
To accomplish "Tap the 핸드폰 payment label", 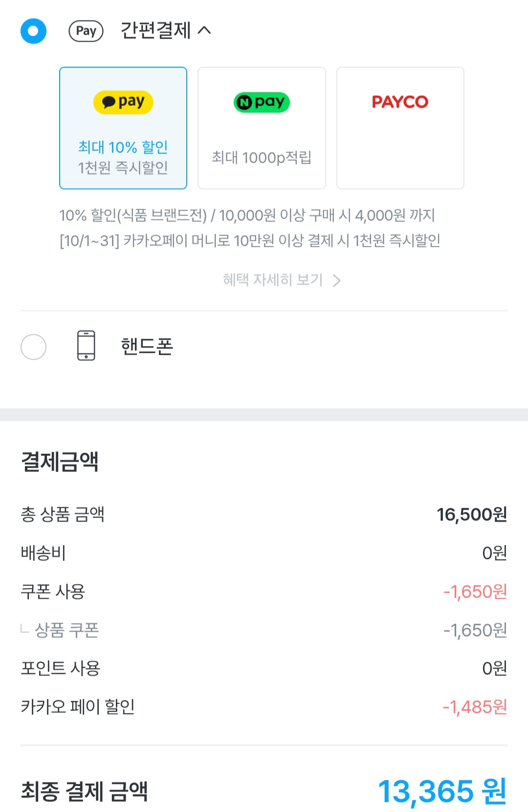I will 147,346.
